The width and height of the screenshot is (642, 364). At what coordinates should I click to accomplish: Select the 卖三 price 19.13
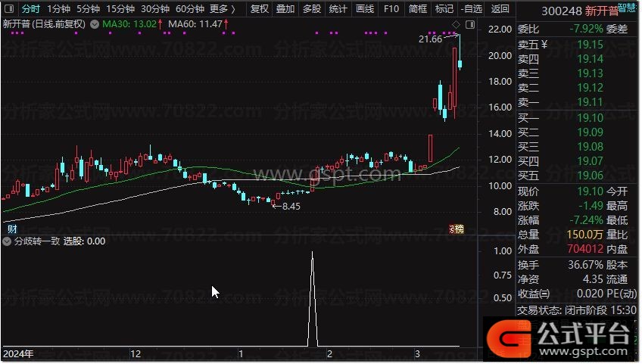tap(590, 73)
